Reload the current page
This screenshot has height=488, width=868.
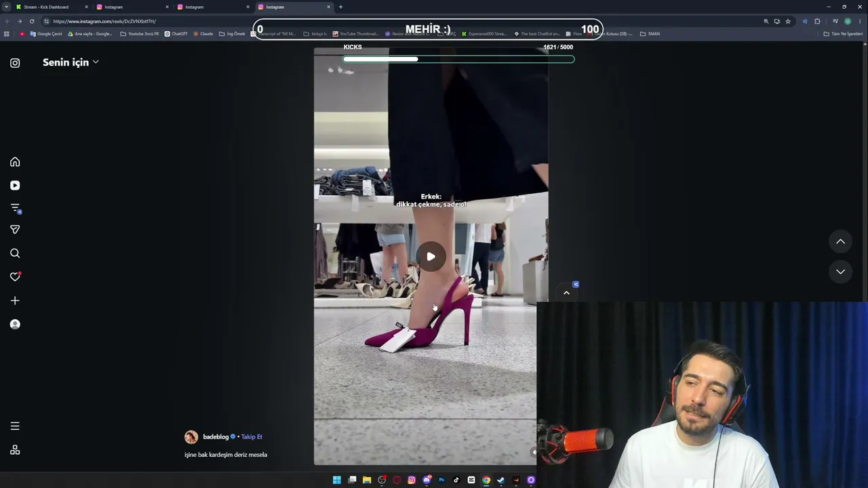coord(31,21)
